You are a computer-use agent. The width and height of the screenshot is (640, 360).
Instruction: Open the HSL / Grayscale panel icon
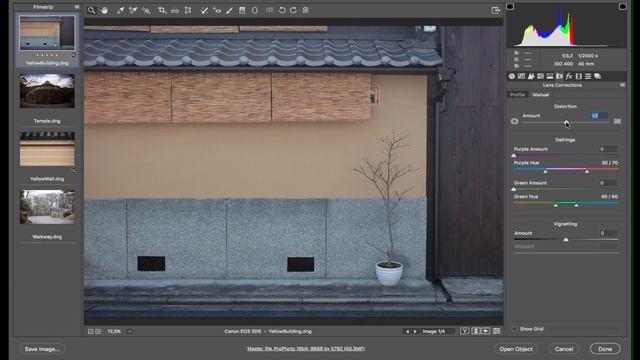[x=540, y=76]
